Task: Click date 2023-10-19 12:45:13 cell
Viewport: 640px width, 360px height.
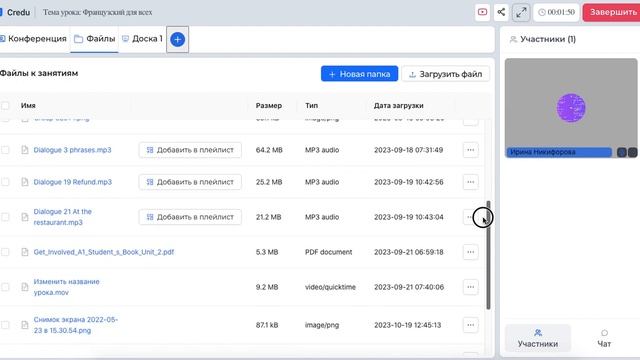Action: [407, 325]
